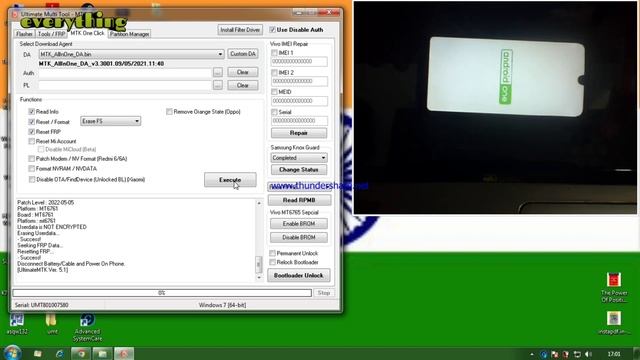Select the MTK One Click tab
Image resolution: width=640 pixels, height=360 pixels.
(x=87, y=33)
